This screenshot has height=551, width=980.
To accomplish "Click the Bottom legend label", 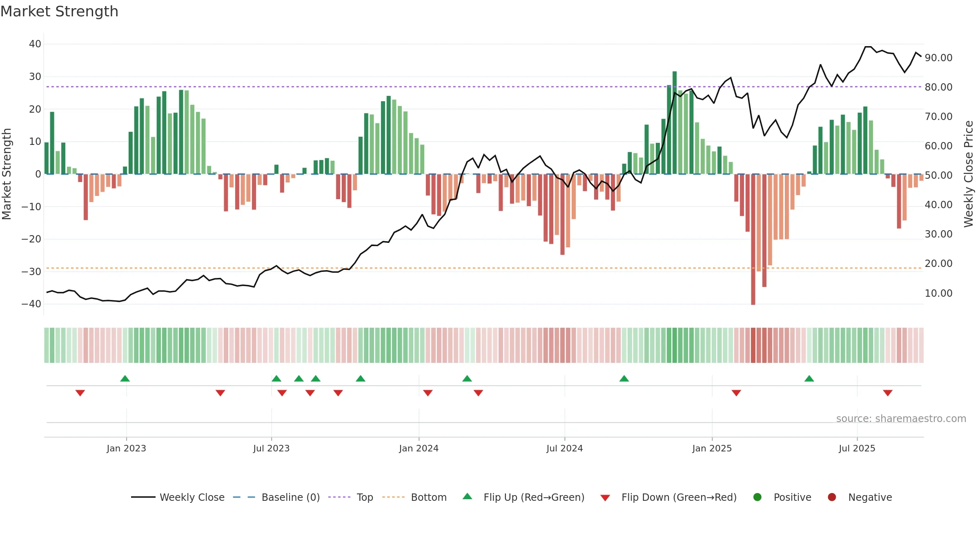I will 429,497.
